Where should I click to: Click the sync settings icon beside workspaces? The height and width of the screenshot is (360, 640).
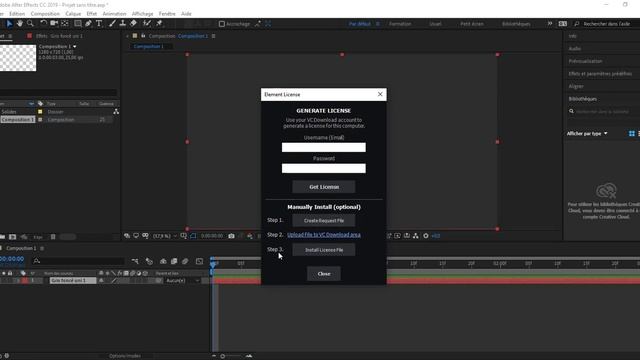[562, 24]
